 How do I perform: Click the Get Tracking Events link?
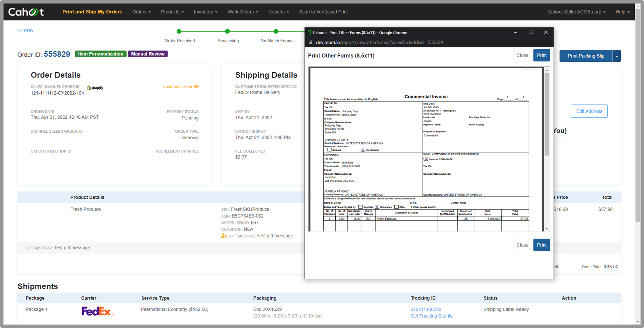[x=431, y=316]
